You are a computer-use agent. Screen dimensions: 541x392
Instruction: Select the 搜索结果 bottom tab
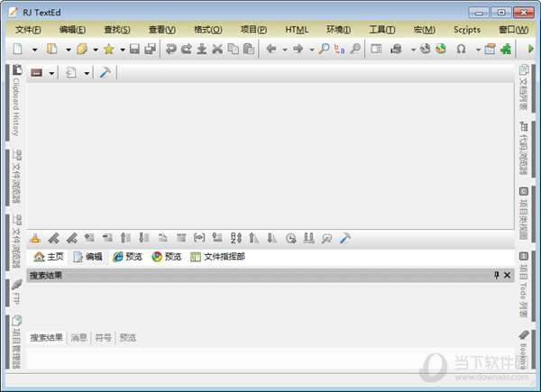(47, 338)
